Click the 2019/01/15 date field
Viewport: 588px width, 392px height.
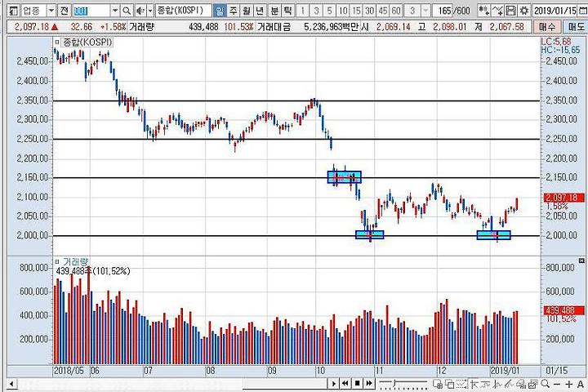(x=555, y=11)
